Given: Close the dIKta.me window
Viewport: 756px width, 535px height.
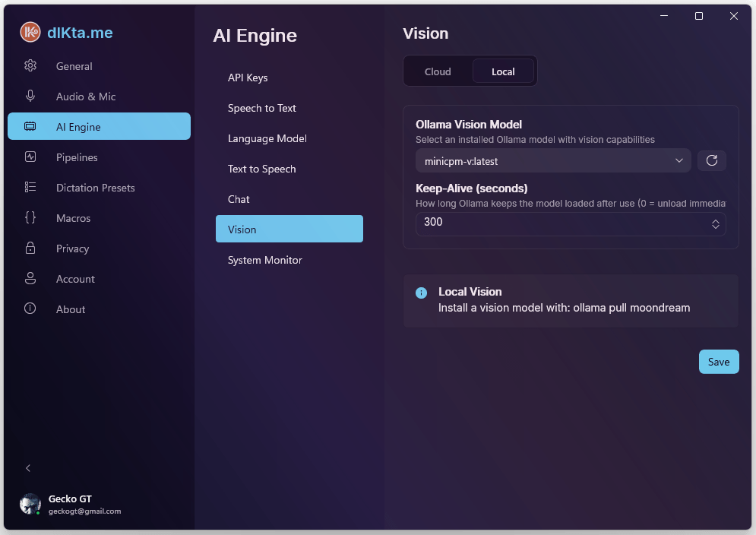Looking at the screenshot, I should click(734, 16).
